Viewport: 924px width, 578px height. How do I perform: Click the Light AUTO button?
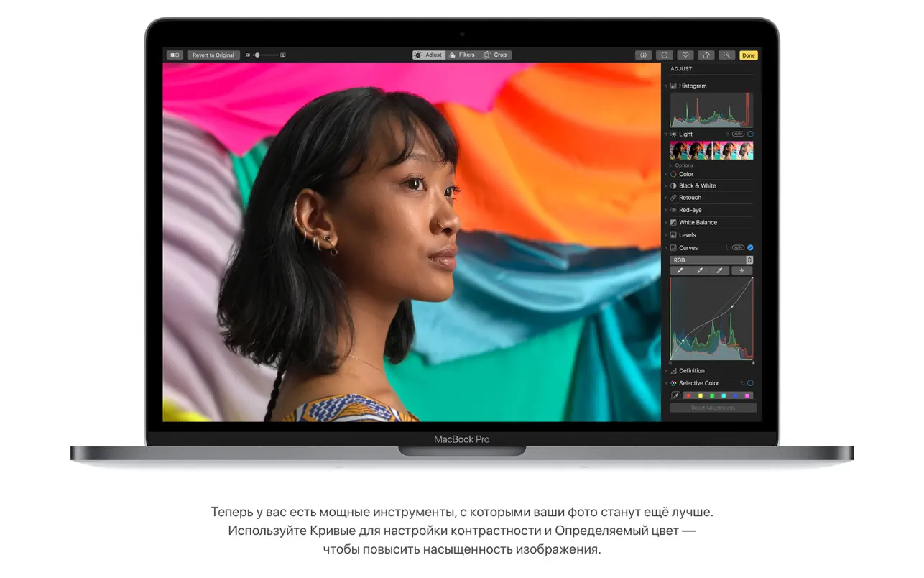[738, 134]
